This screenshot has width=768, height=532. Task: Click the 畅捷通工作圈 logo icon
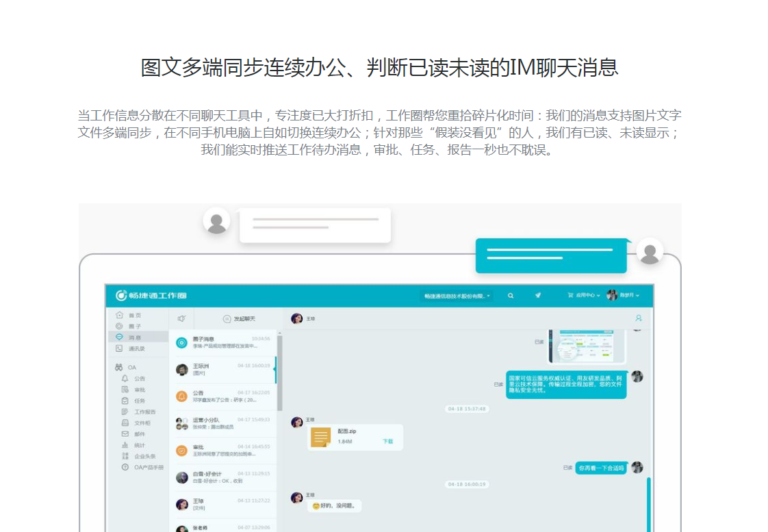121,295
